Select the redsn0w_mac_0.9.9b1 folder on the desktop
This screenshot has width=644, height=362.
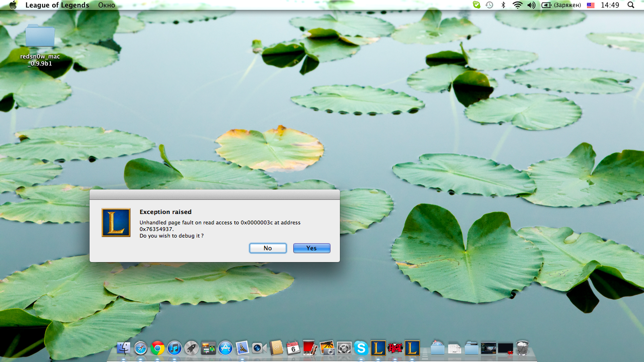40,45
